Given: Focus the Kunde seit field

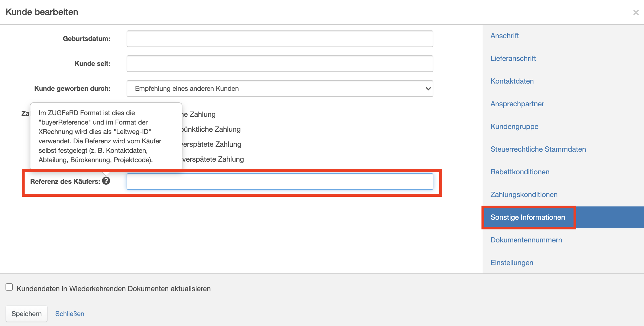Looking at the screenshot, I should tap(280, 64).
